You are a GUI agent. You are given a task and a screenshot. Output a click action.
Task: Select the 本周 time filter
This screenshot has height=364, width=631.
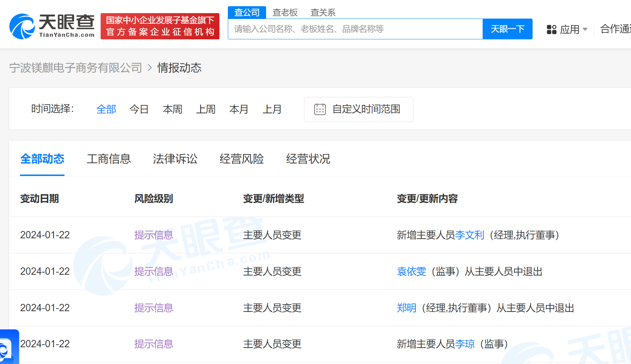172,109
